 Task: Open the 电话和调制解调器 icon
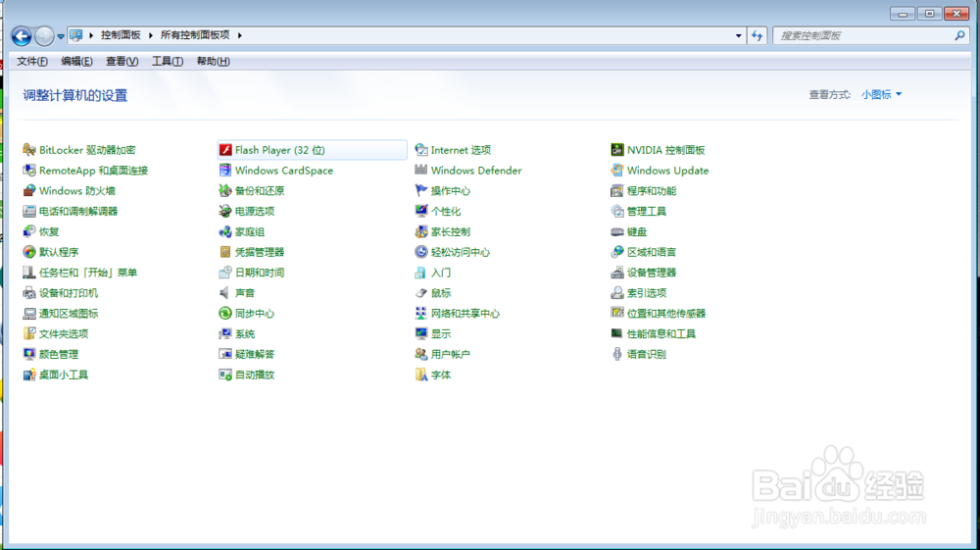[29, 211]
